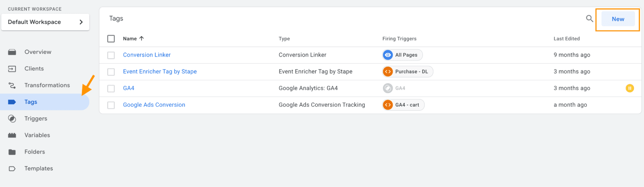Open the Folders section
This screenshot has height=187, width=644.
click(x=34, y=152)
